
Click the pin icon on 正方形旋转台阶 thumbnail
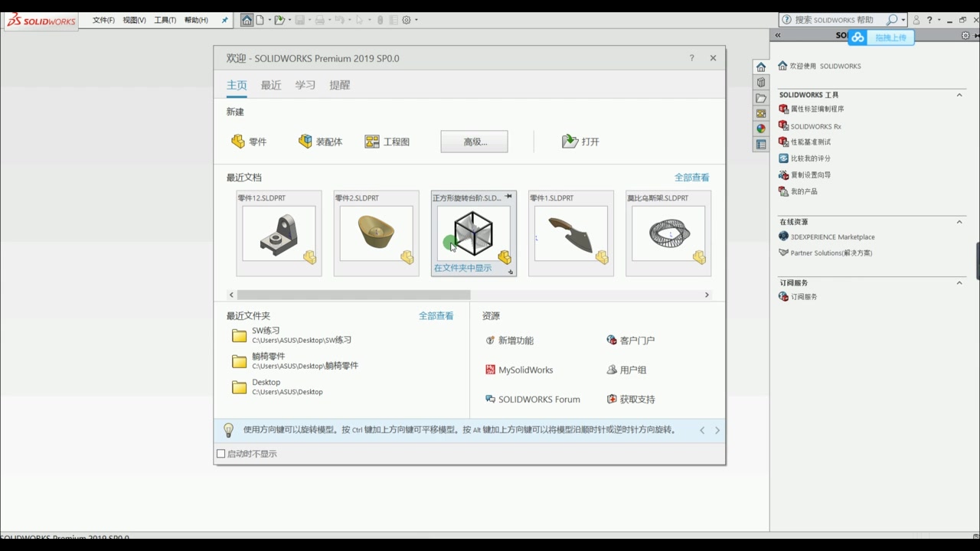pos(508,197)
